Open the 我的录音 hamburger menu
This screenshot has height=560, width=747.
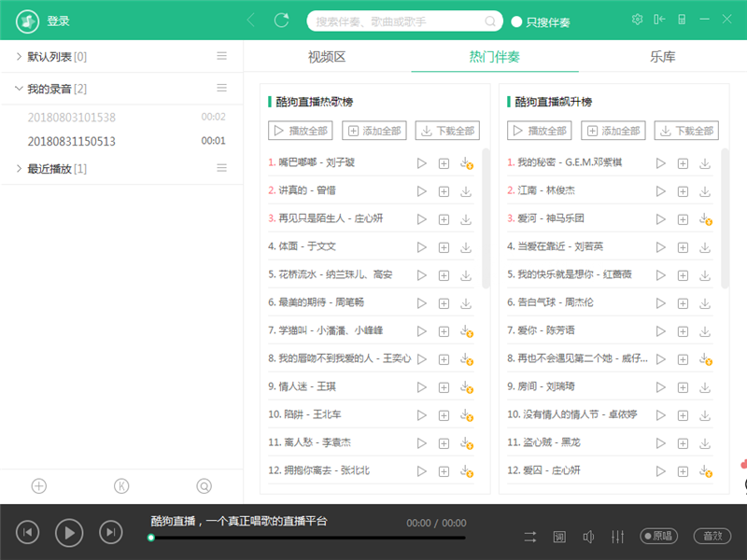pyautogui.click(x=221, y=88)
